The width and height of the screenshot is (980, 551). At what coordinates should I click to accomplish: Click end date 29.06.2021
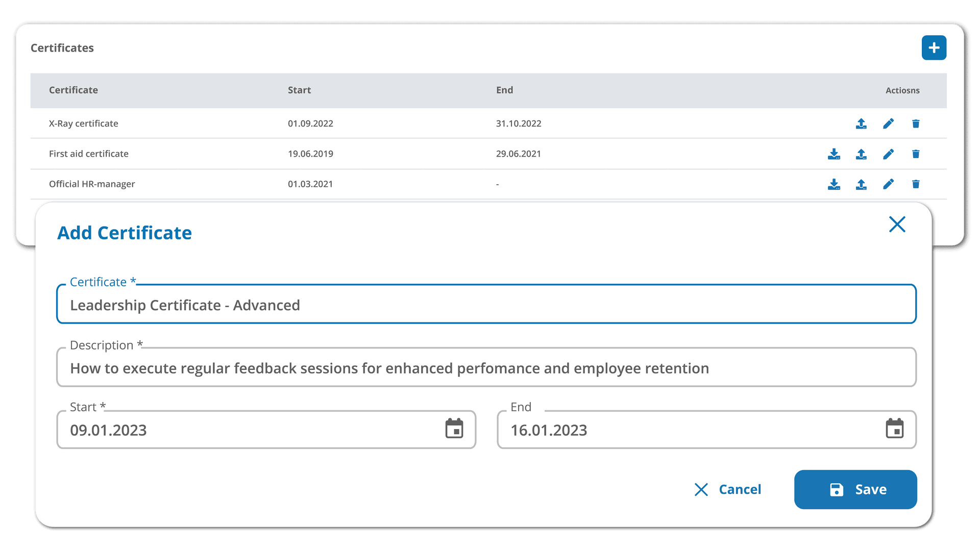[519, 154]
